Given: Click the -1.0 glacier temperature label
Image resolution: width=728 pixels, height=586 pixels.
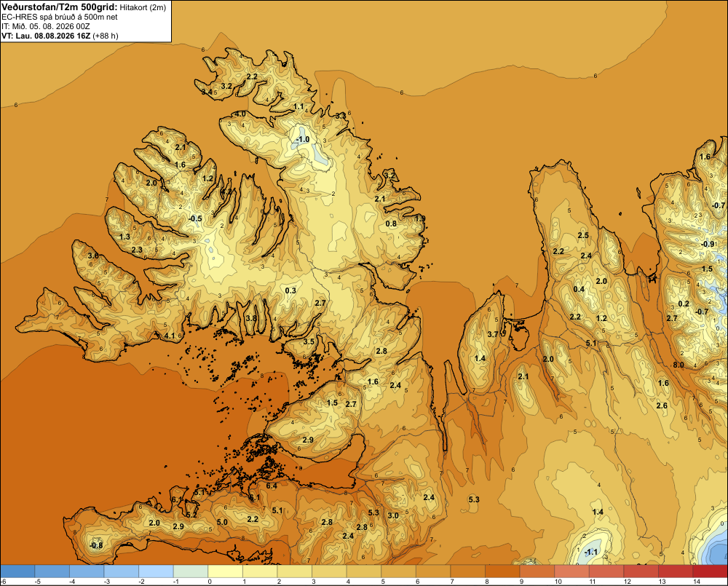Looking at the screenshot, I should pos(302,139).
